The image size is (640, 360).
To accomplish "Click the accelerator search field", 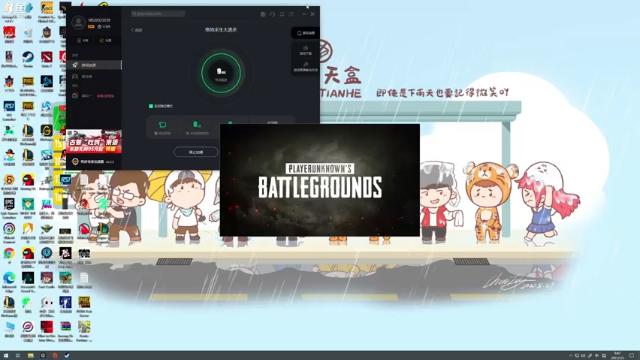I will click(x=158, y=14).
